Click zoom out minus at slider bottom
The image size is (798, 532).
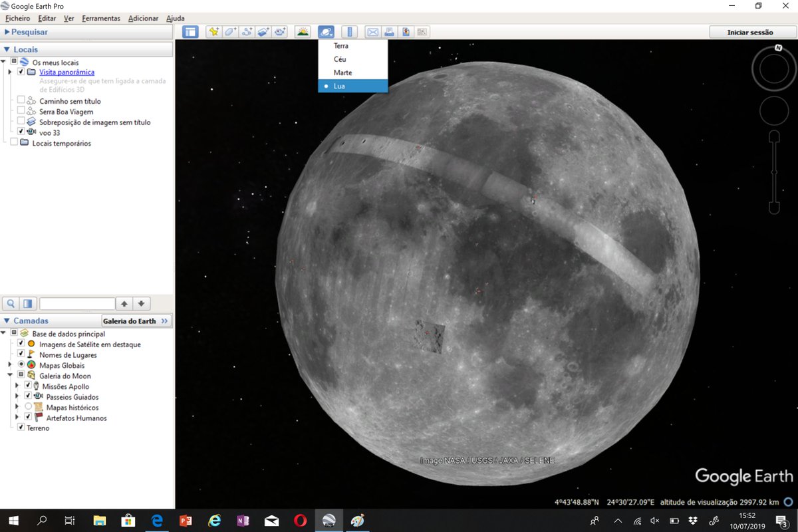click(x=774, y=208)
